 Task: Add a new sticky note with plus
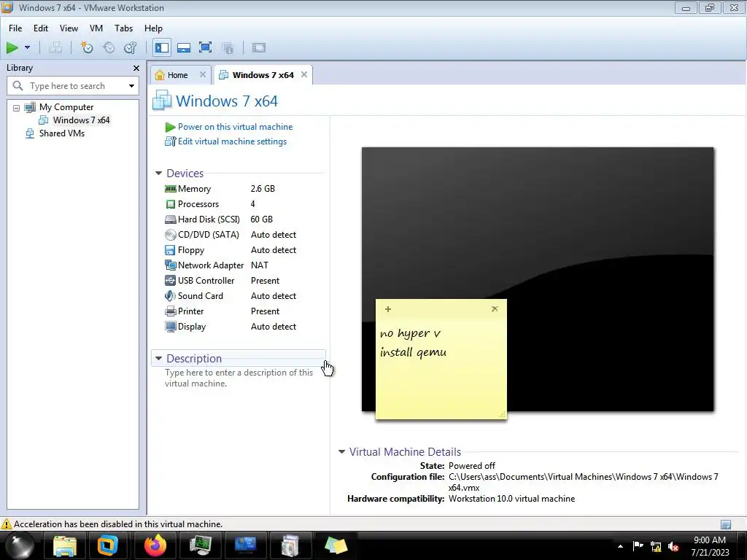[x=388, y=309]
